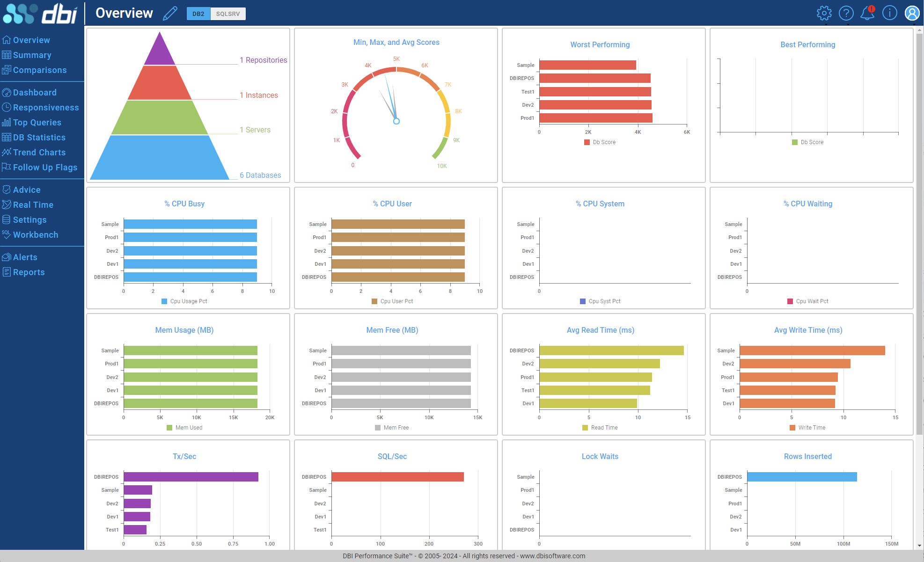Toggle the Mem Used legend
This screenshot has height=562, width=924.
click(184, 428)
